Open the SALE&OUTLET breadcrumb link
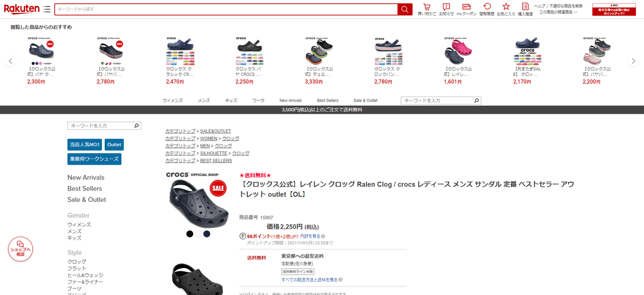The image size is (644, 295). pyautogui.click(x=216, y=131)
